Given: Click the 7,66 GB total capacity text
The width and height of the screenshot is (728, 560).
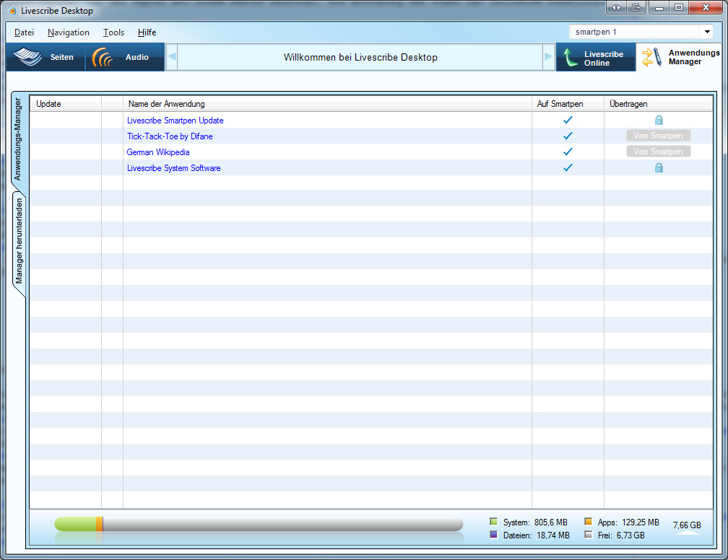Looking at the screenshot, I should click(687, 525).
